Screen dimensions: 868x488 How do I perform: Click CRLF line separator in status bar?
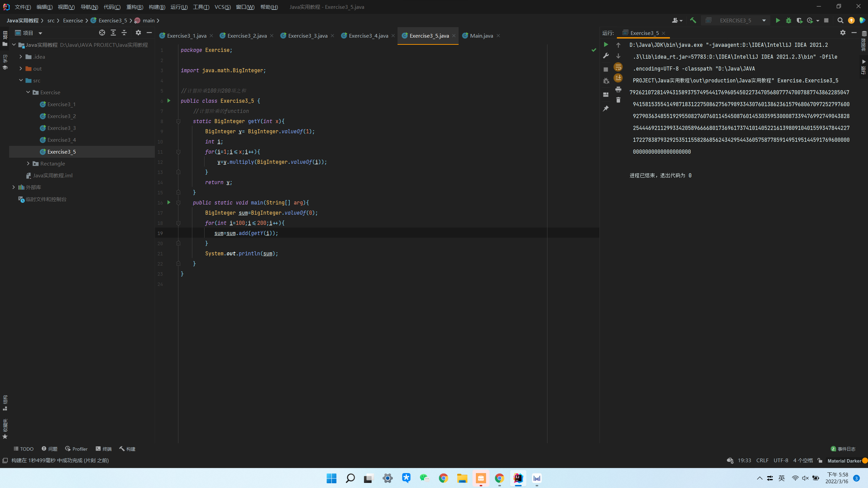[762, 460]
